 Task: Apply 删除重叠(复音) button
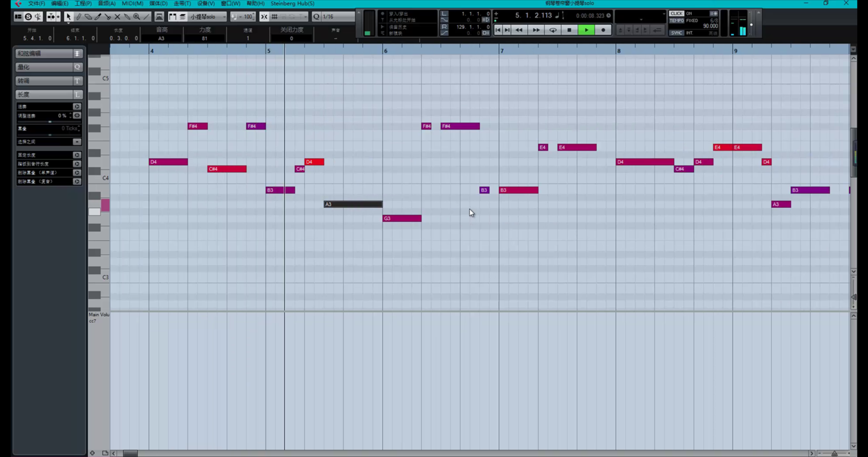[77, 182]
